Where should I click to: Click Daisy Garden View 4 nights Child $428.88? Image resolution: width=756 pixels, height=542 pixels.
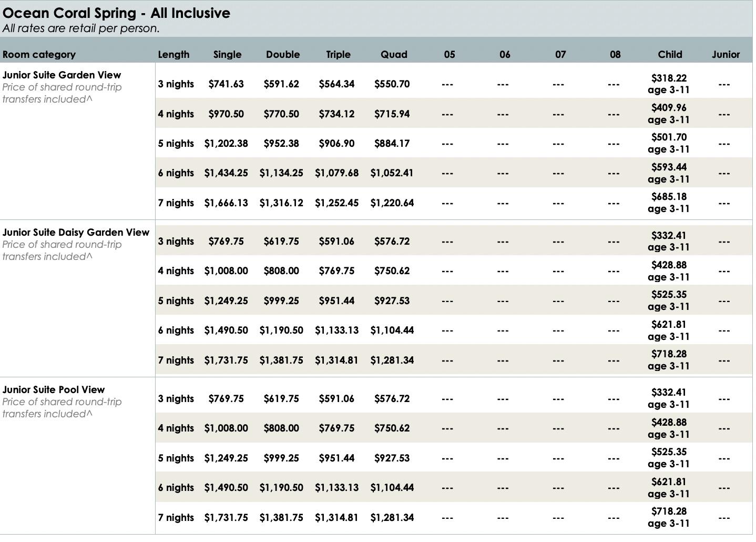point(669,265)
